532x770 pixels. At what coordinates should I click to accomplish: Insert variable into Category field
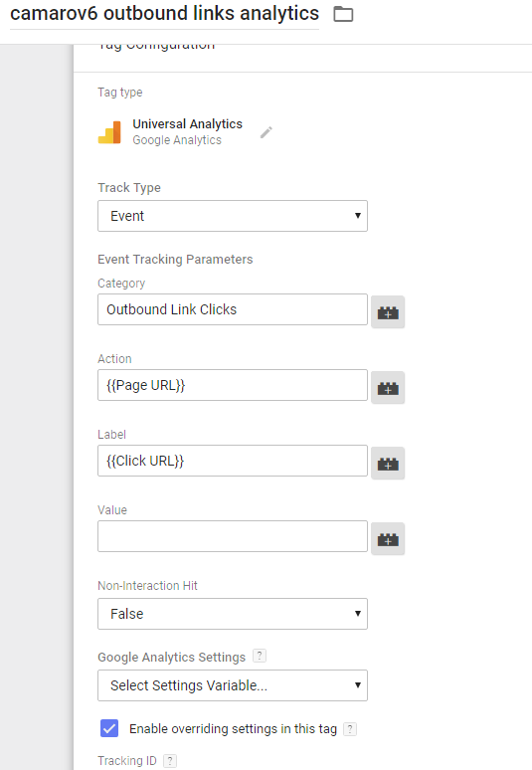388,311
